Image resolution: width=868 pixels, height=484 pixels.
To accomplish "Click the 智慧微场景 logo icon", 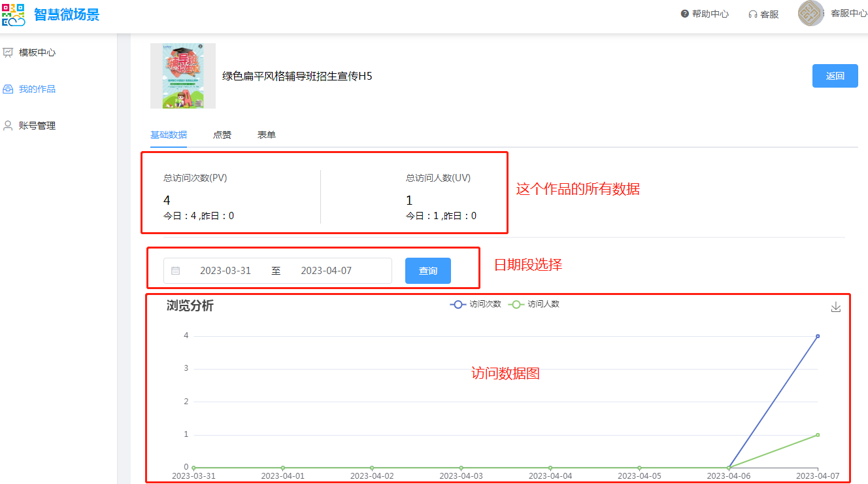I will tap(13, 14).
